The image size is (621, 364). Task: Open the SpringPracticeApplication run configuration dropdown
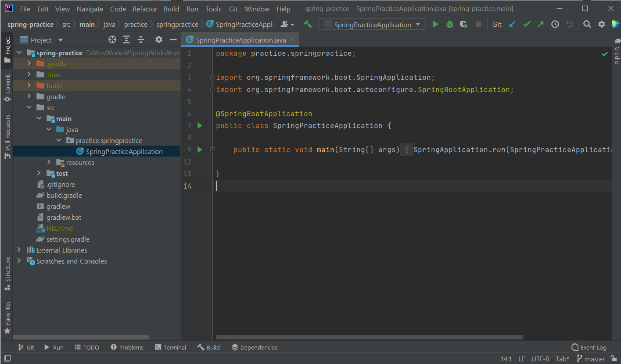click(372, 25)
